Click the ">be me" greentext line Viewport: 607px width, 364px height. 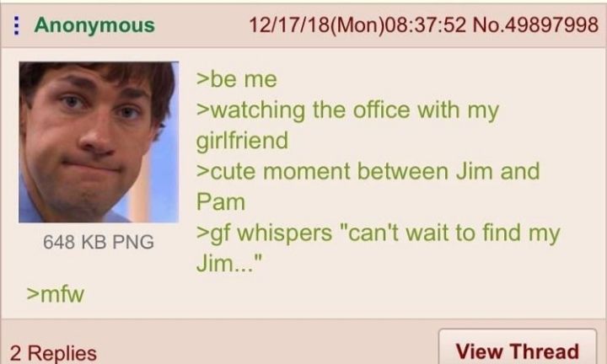[x=237, y=79]
